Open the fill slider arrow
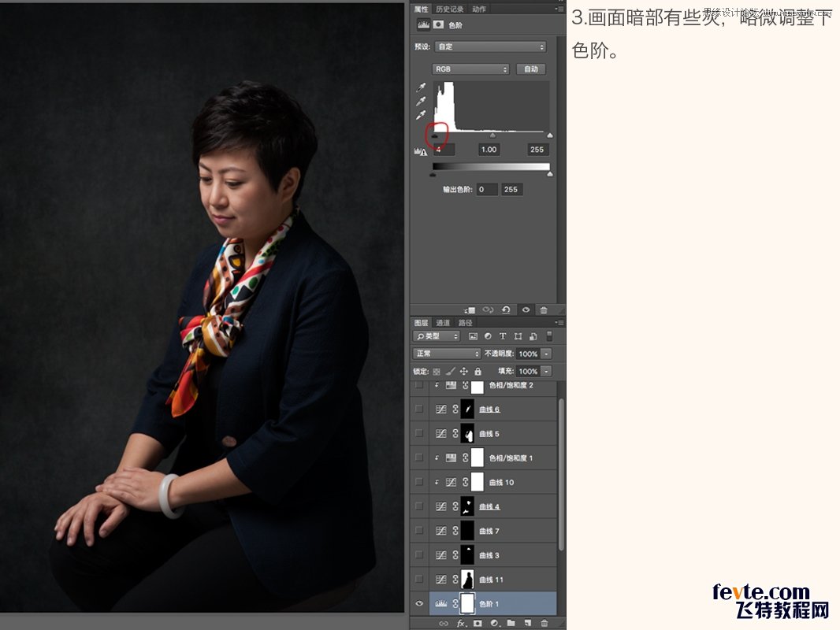 pyautogui.click(x=546, y=371)
